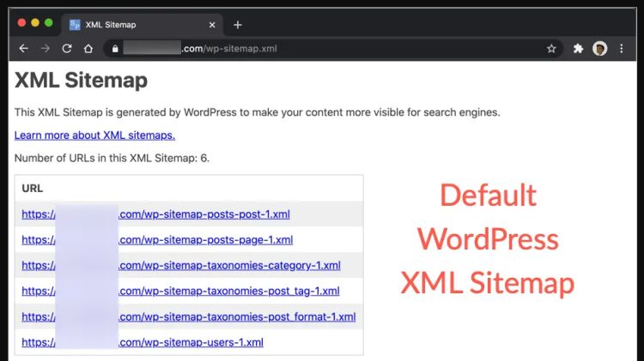The width and height of the screenshot is (644, 361).
Task: Click the red macOS close window button
Action: click(x=21, y=23)
